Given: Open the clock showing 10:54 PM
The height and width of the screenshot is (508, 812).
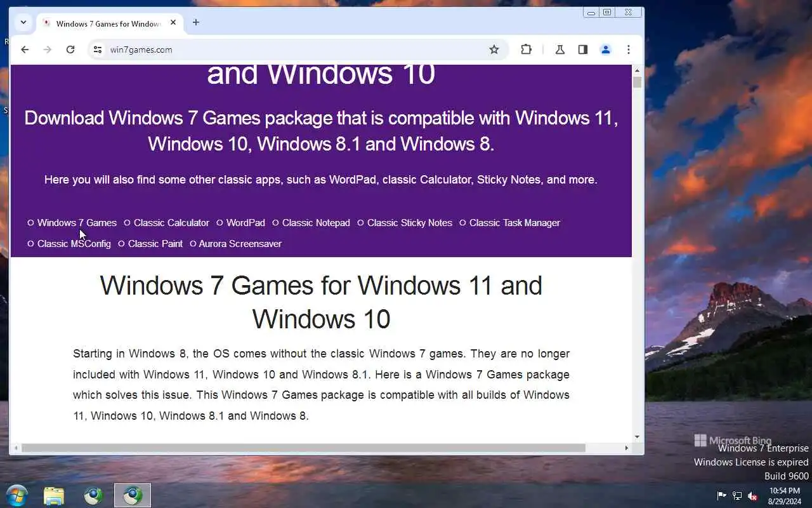Looking at the screenshot, I should [x=785, y=496].
